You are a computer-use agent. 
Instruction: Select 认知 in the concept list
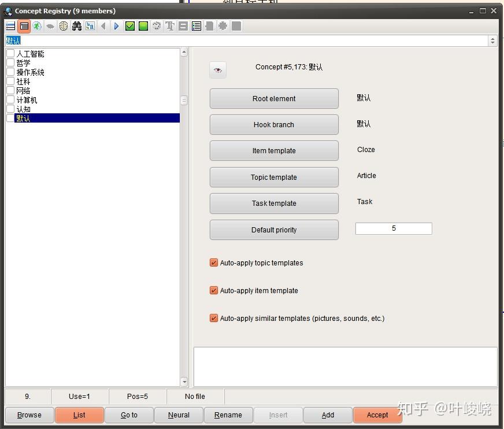click(x=23, y=109)
